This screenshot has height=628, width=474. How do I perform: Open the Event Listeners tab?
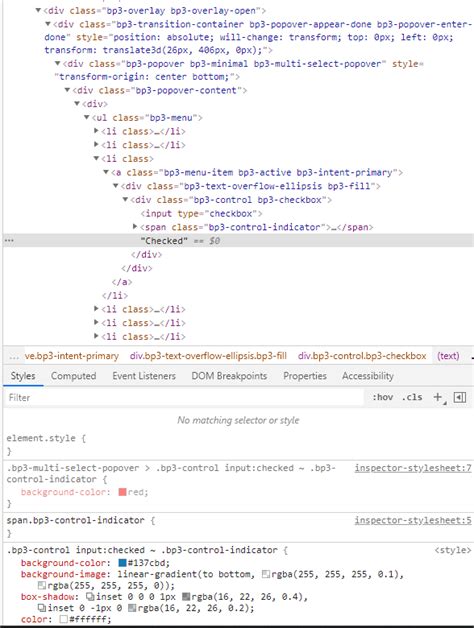point(144,376)
